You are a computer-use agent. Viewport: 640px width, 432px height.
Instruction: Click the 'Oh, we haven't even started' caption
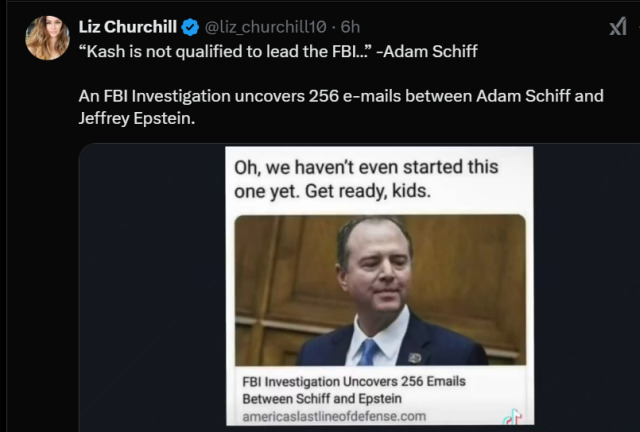pyautogui.click(x=378, y=166)
